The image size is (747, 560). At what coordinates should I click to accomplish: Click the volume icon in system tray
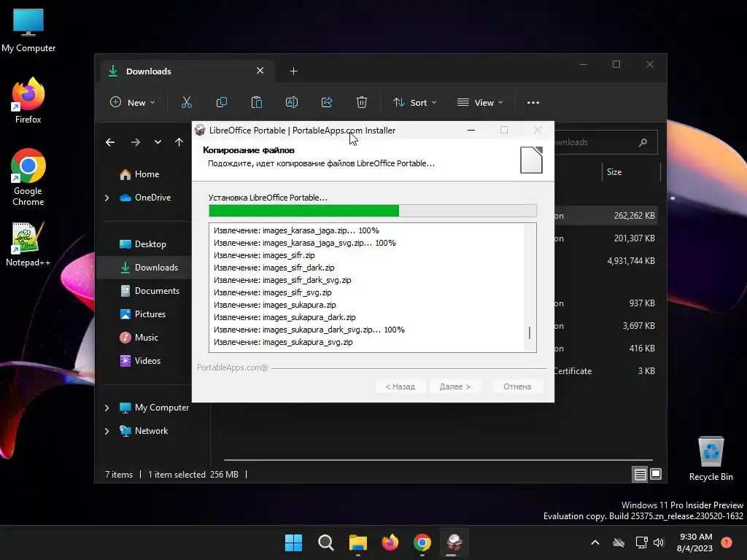click(x=659, y=542)
